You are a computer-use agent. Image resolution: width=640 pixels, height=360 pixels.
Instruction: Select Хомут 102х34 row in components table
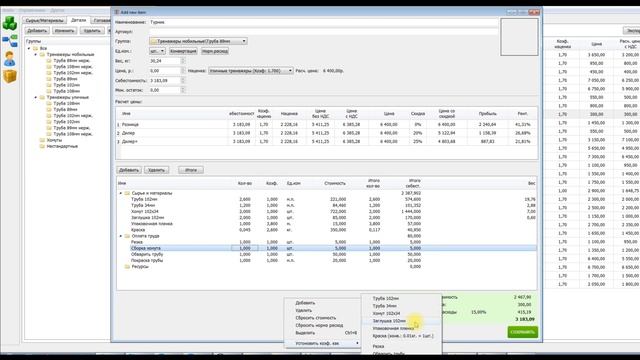coord(327,211)
